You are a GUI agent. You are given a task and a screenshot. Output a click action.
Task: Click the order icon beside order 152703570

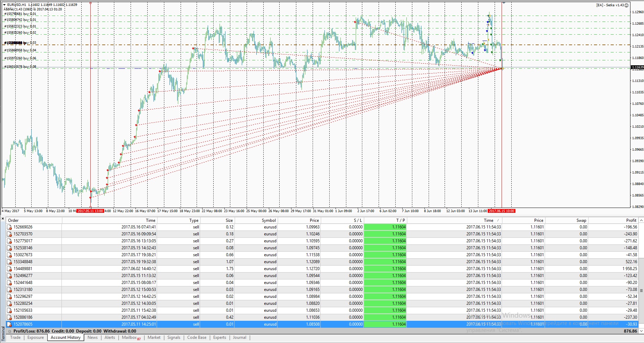click(x=10, y=234)
